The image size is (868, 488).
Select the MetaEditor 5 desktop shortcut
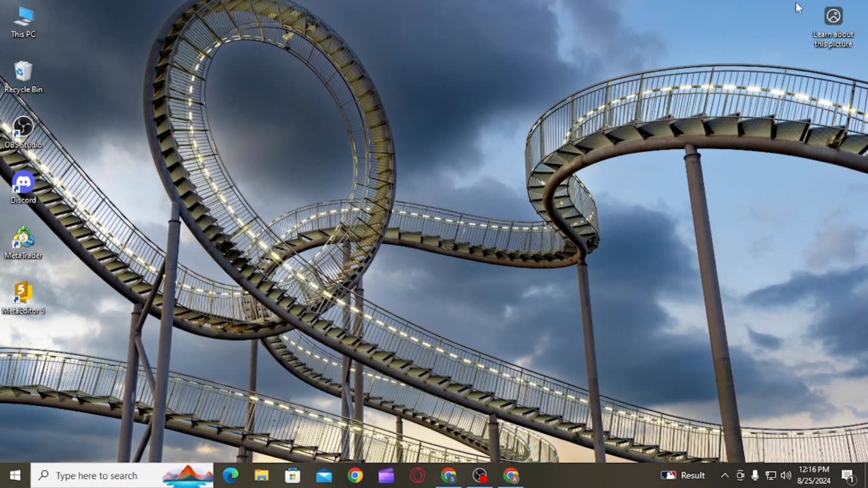coord(23,299)
